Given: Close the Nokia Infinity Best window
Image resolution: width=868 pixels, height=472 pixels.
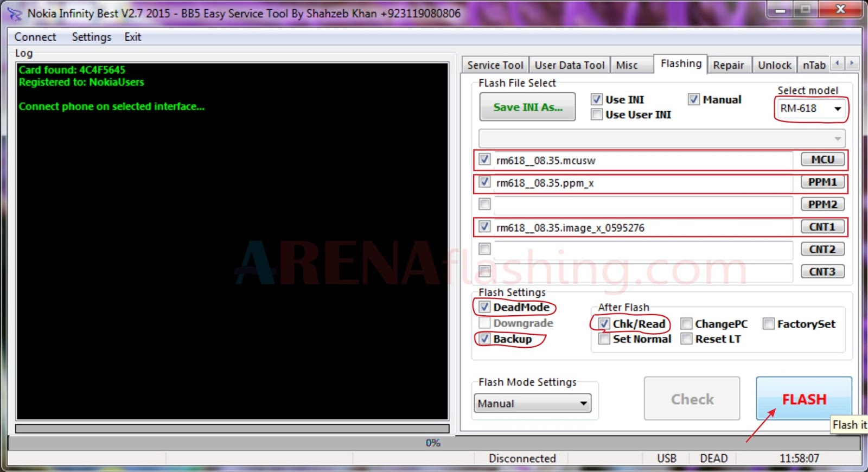Looking at the screenshot, I should [840, 9].
